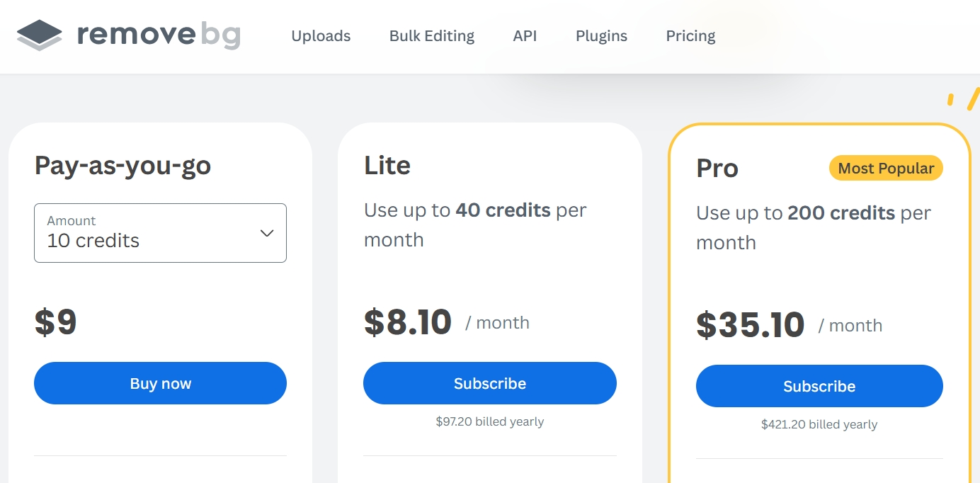This screenshot has height=483, width=980.
Task: Select the Lite plan title
Action: tap(387, 165)
